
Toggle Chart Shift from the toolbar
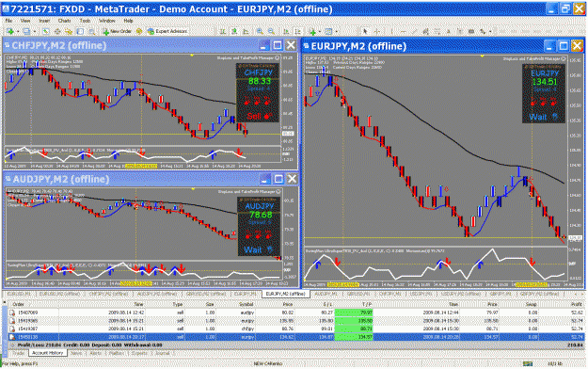tap(297, 31)
